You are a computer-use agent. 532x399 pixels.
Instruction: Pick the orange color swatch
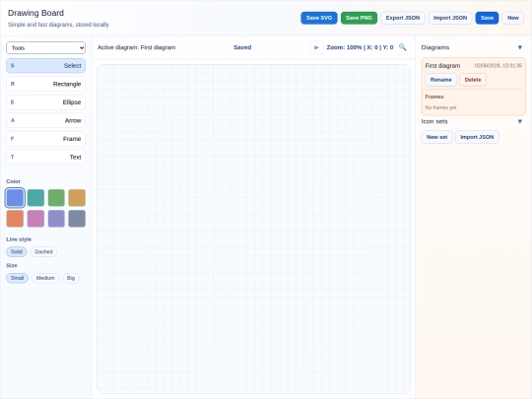(x=15, y=219)
